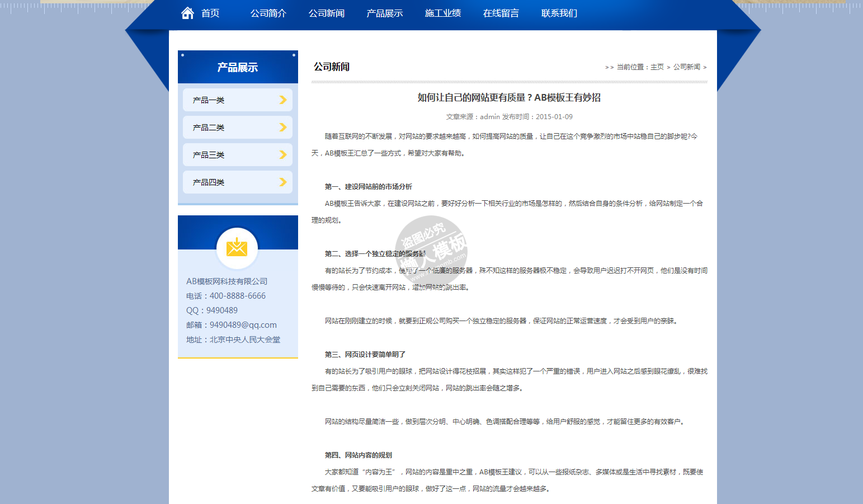Click the email address 9490489@qq.com

click(243, 325)
